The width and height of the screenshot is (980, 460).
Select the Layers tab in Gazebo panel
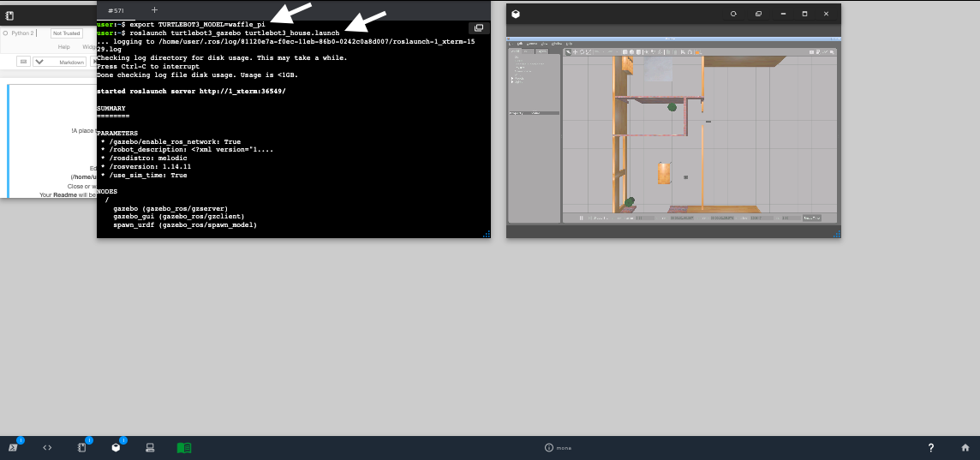[542, 51]
